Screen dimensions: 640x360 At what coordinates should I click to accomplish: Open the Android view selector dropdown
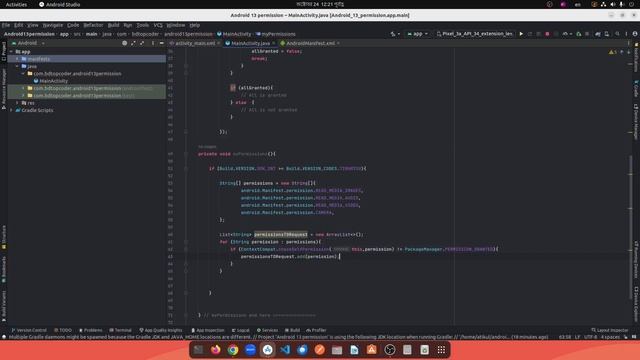point(28,43)
